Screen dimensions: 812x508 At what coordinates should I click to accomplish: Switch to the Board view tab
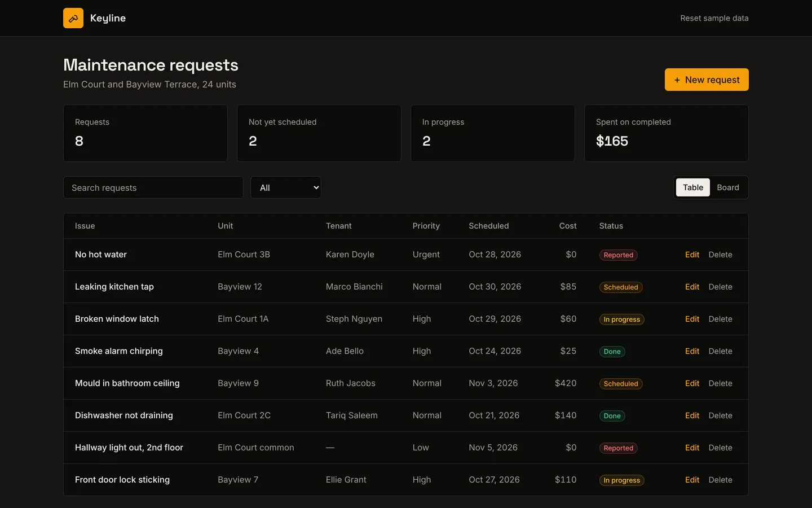point(728,187)
